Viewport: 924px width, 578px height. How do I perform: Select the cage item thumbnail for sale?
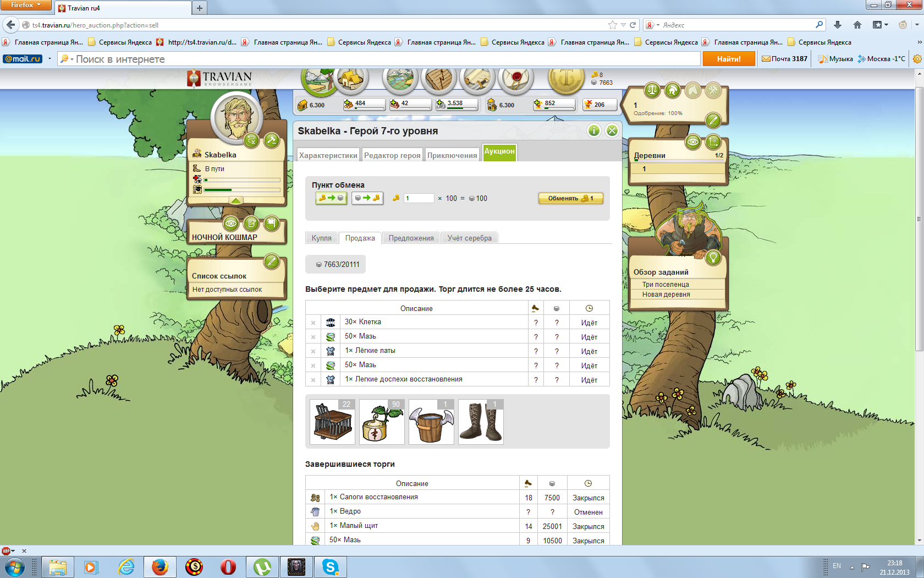(332, 422)
